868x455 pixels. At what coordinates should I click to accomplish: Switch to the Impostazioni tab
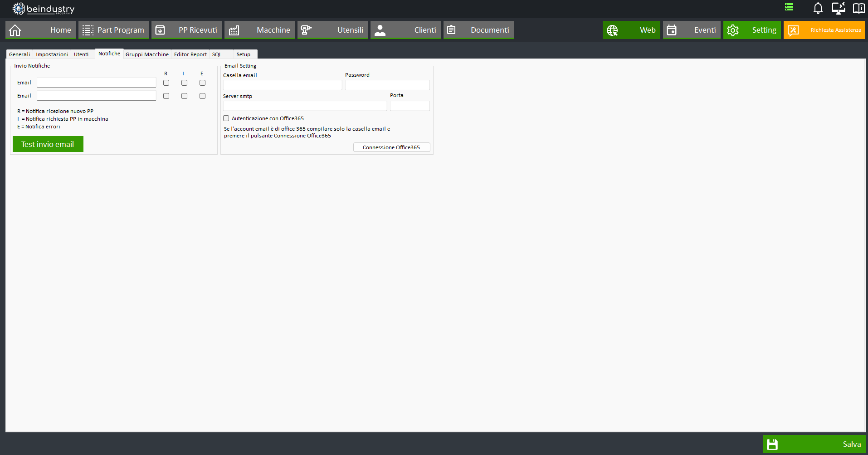coord(52,54)
